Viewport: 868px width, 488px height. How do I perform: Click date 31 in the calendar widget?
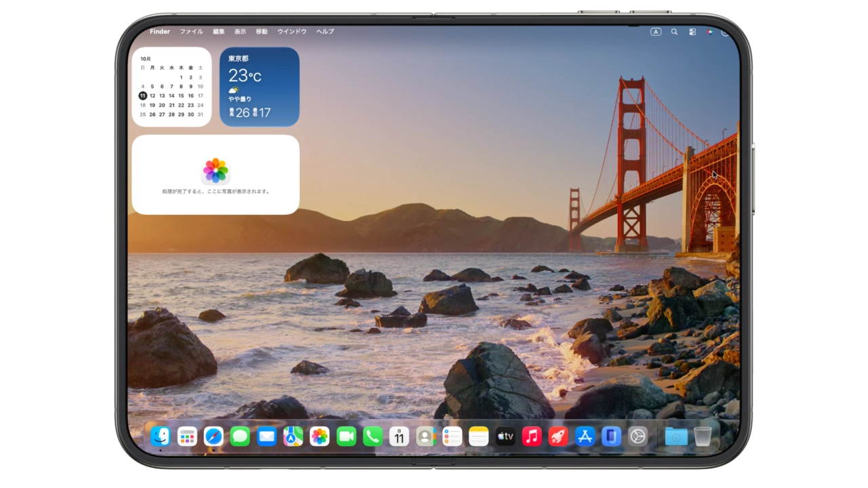click(200, 115)
